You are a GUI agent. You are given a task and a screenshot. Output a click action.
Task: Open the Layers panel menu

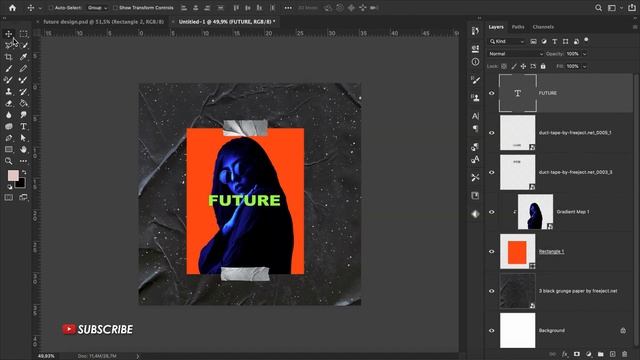635,27
